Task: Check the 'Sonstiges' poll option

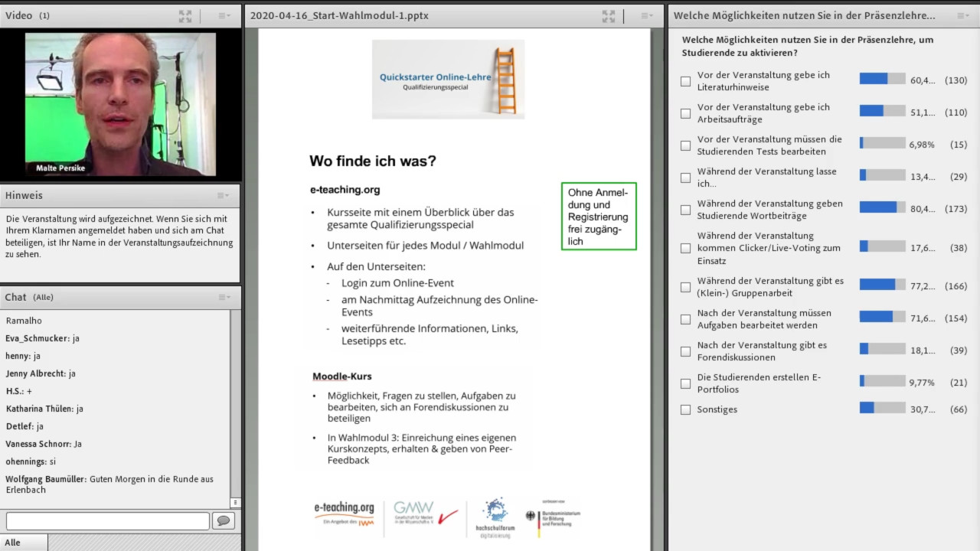Action: click(685, 409)
